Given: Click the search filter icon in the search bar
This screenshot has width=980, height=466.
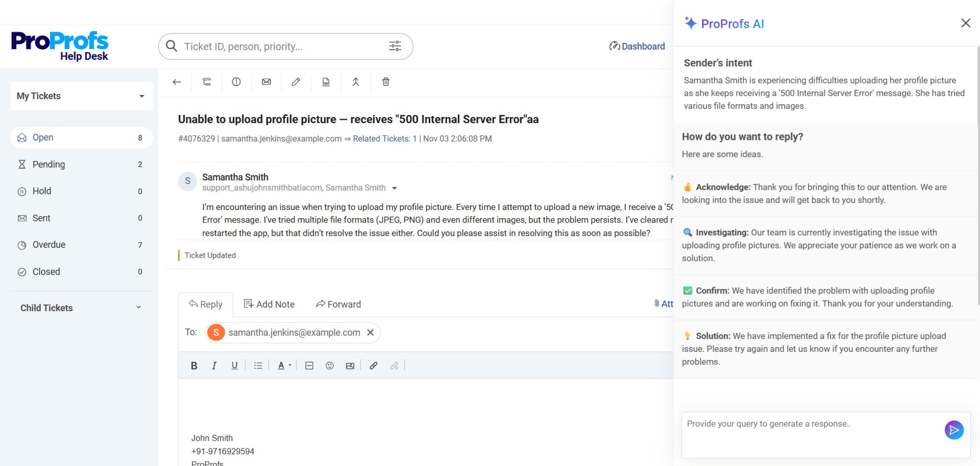Looking at the screenshot, I should [x=395, y=46].
